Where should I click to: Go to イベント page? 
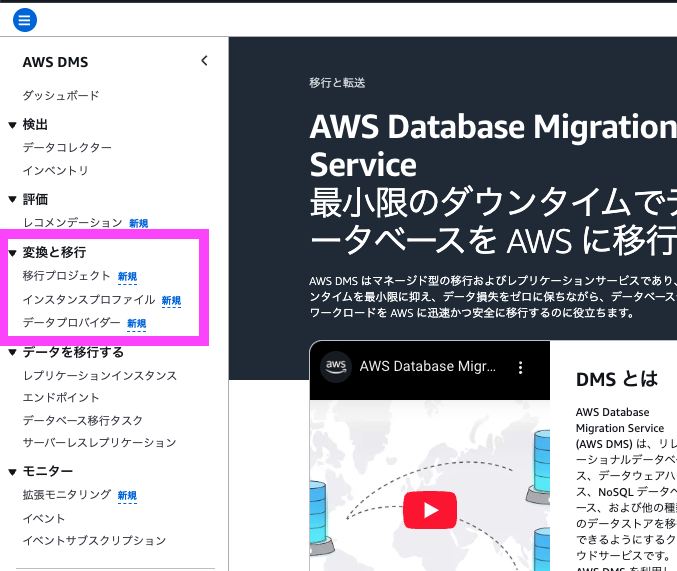(x=44, y=518)
